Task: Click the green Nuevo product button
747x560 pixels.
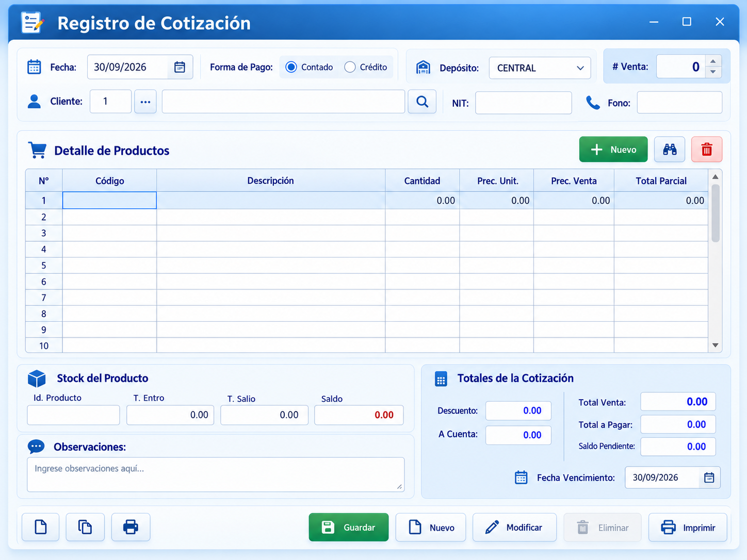Action: [613, 150]
